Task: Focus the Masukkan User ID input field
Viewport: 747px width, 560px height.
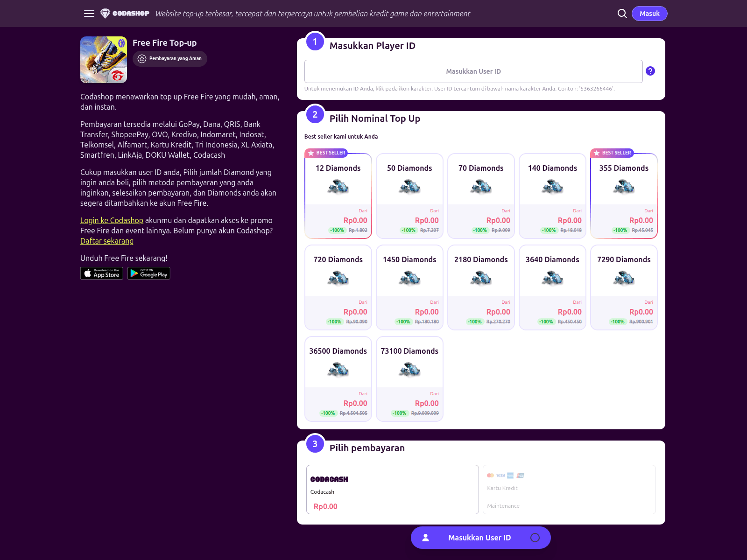Action: (x=473, y=71)
